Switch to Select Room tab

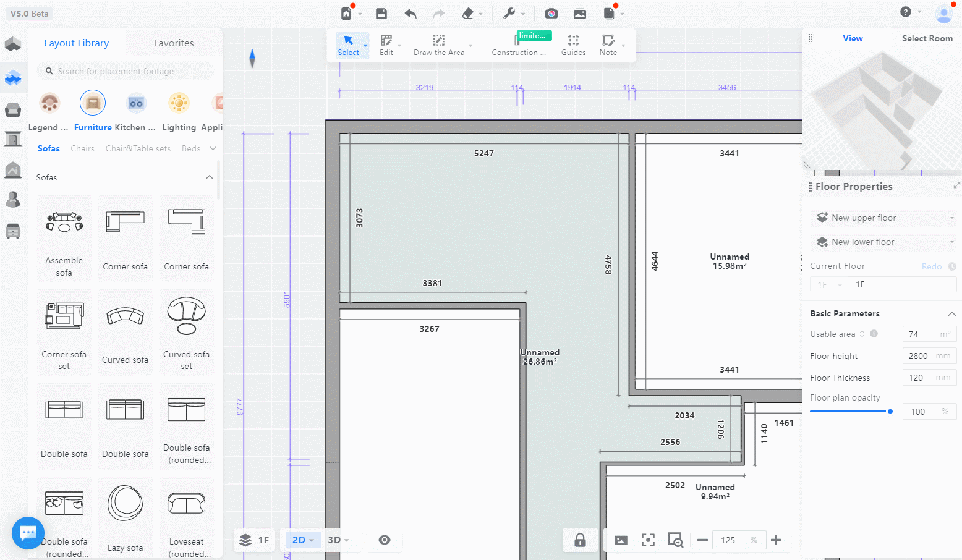(927, 38)
